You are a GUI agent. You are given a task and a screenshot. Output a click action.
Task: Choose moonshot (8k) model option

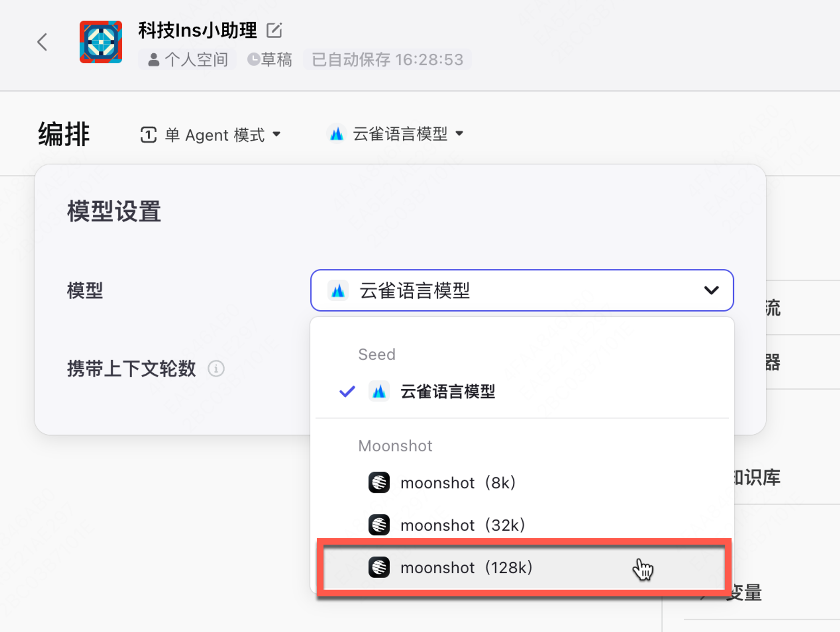point(457,483)
